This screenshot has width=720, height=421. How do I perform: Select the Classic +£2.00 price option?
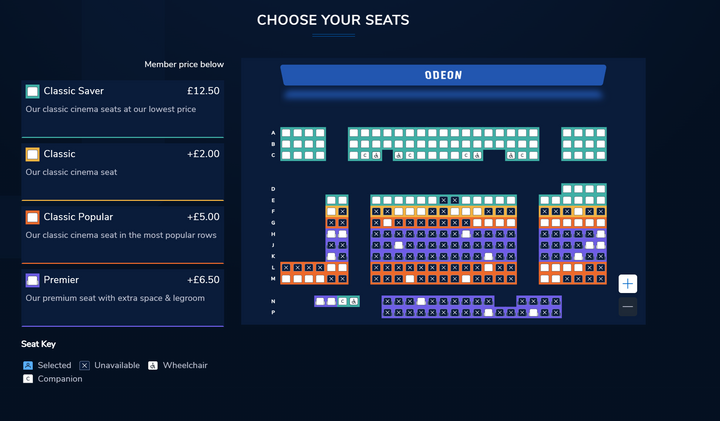coord(123,172)
